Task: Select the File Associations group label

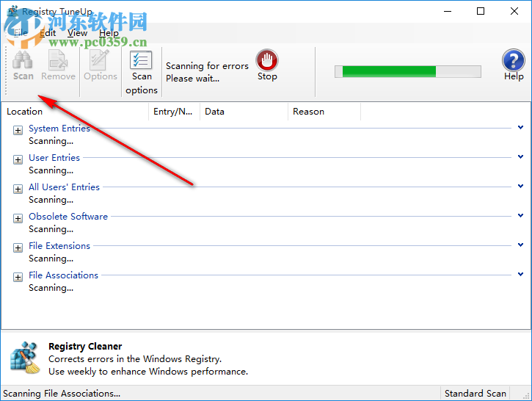Action: tap(63, 275)
